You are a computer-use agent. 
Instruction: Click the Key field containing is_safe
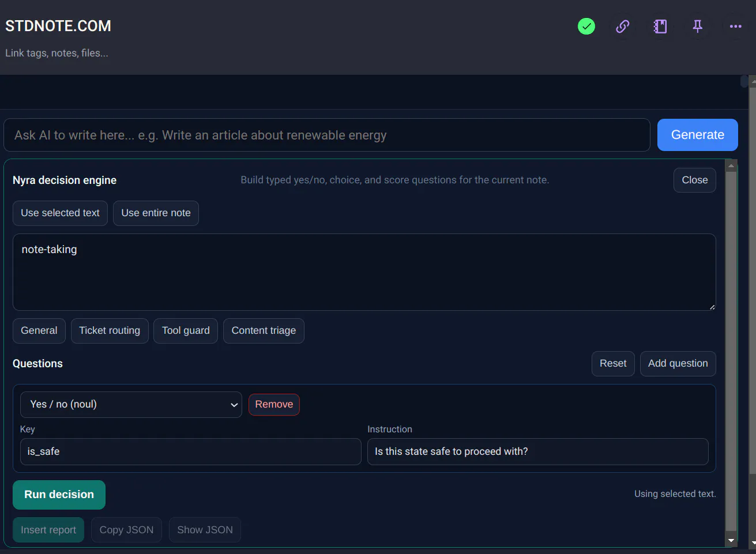tap(191, 451)
